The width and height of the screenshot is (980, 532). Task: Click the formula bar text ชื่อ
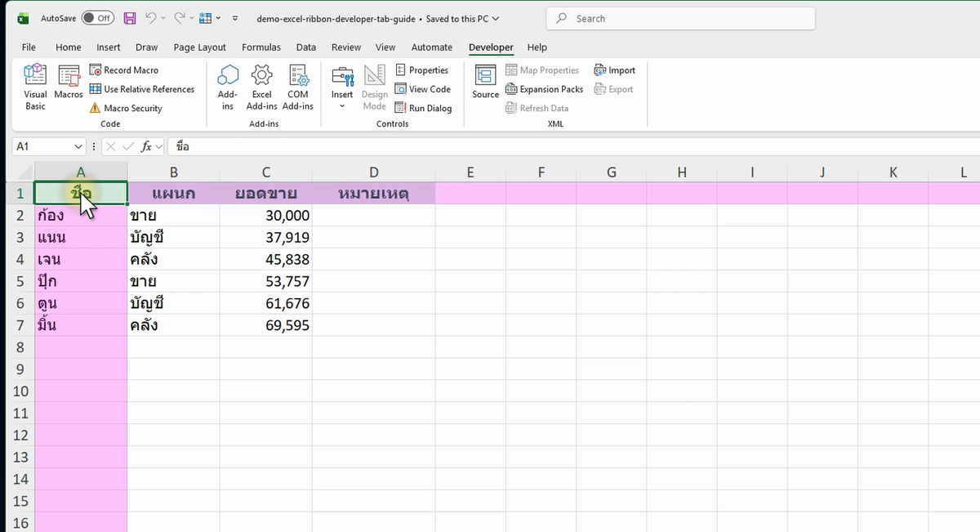tap(183, 146)
